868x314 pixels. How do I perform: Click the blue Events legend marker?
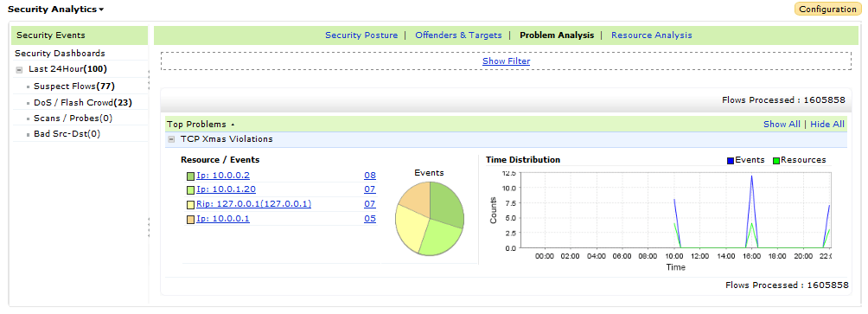pos(731,161)
